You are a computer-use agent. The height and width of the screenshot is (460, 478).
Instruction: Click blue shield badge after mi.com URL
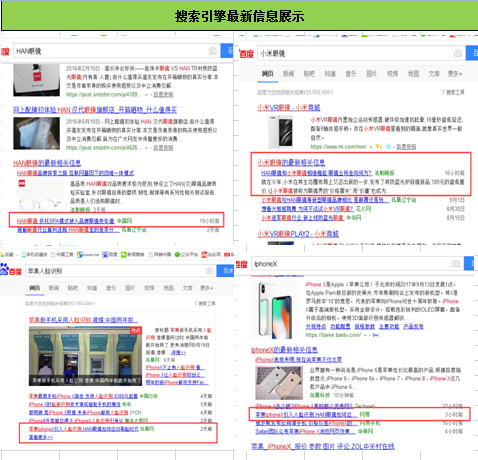[x=388, y=146]
